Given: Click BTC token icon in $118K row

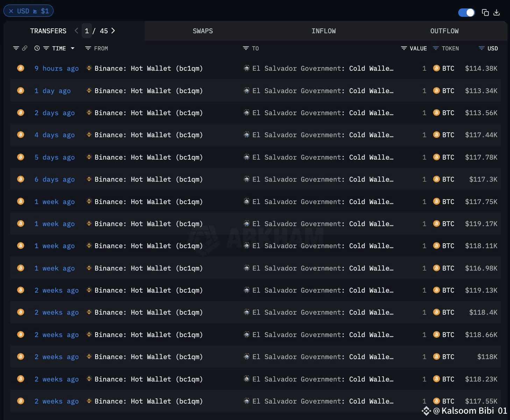Looking at the screenshot, I should [x=436, y=357].
